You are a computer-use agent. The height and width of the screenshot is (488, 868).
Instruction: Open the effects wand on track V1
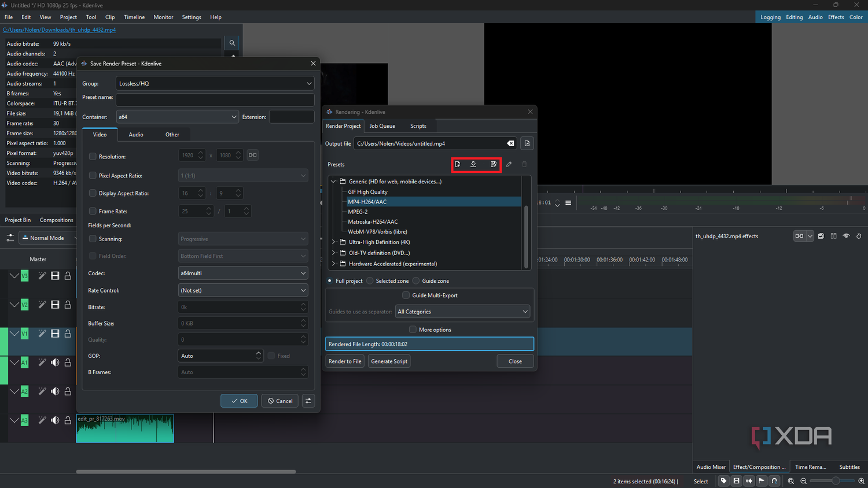click(x=42, y=334)
